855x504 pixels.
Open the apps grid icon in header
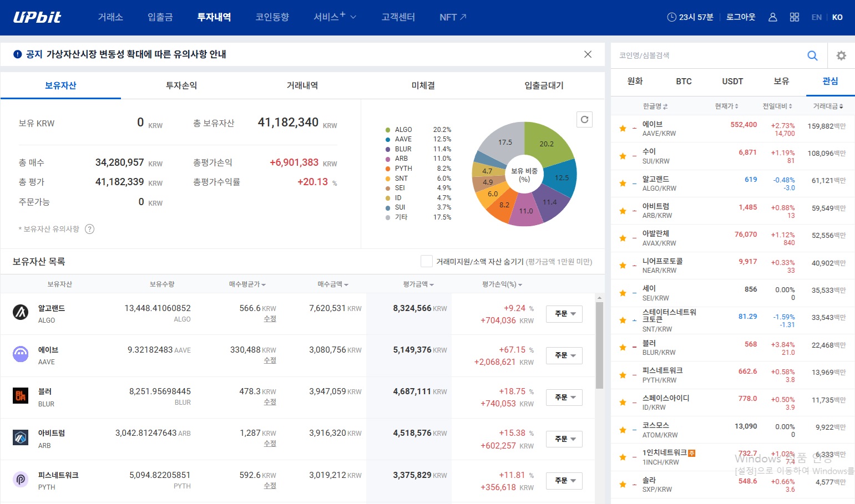(795, 17)
